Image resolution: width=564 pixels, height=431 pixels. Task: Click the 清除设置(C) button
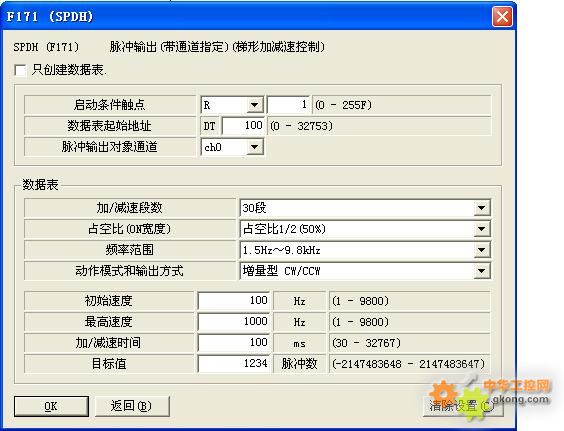(x=463, y=406)
